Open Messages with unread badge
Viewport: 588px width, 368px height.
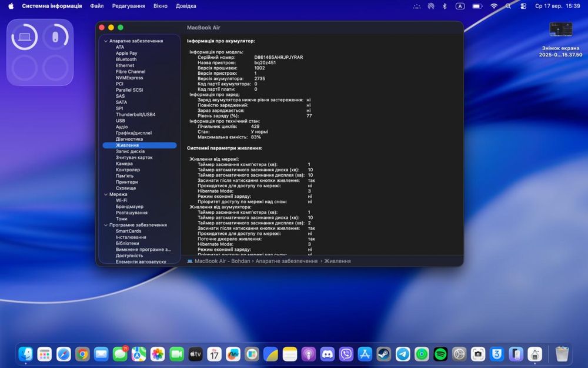(120, 354)
